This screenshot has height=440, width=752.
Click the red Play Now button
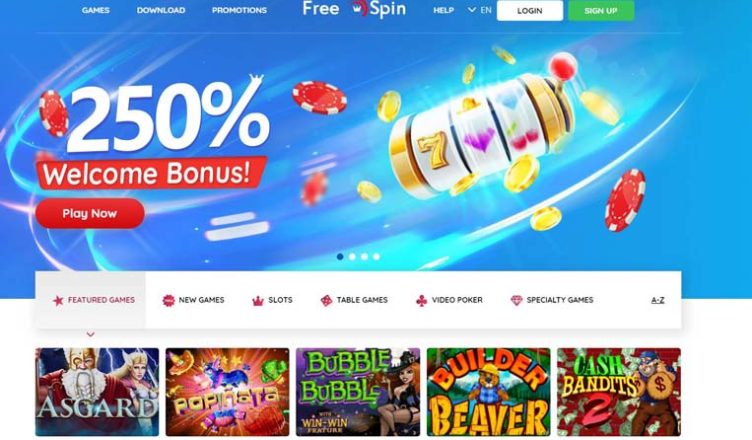pyautogui.click(x=90, y=214)
